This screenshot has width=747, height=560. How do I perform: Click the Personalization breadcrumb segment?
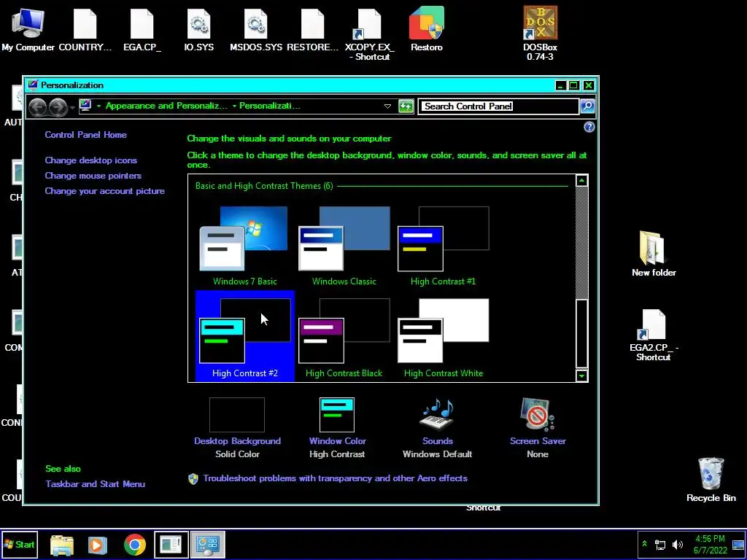[x=270, y=106]
